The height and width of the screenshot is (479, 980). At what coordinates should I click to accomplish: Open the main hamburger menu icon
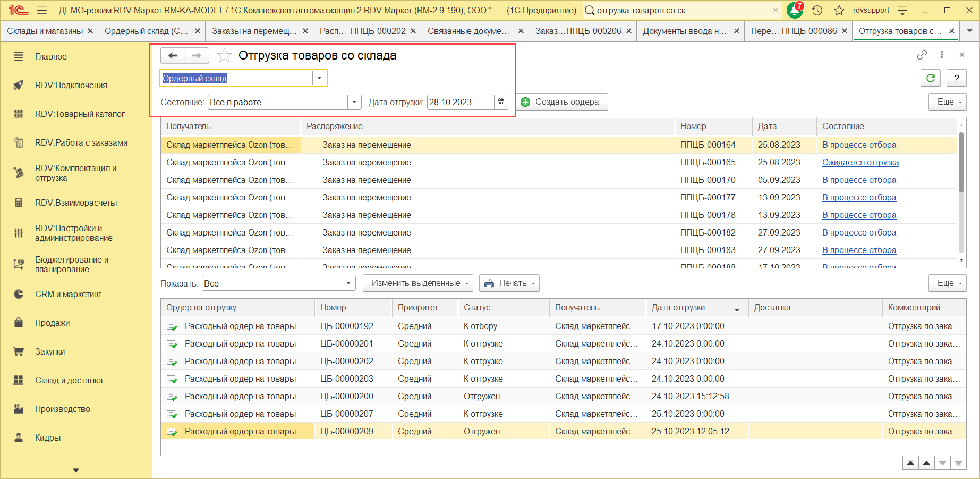42,10
